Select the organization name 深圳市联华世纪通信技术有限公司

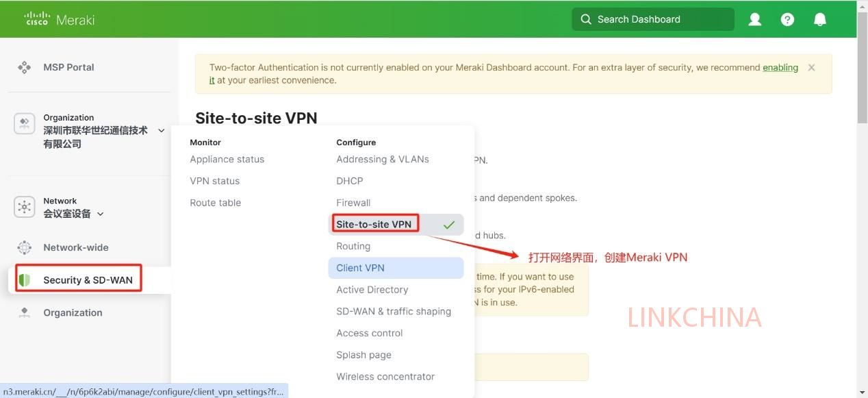(96, 137)
